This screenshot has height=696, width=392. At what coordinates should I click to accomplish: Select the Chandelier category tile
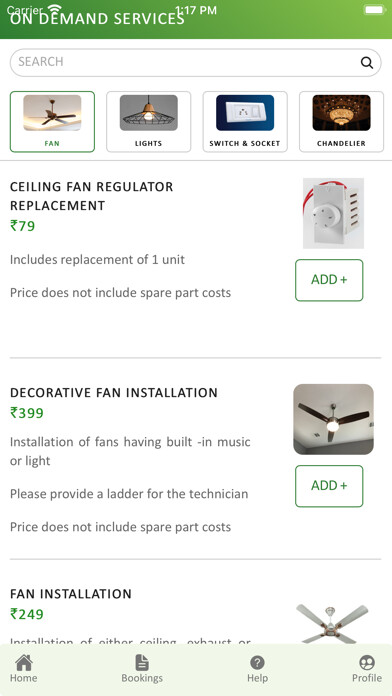click(x=341, y=122)
